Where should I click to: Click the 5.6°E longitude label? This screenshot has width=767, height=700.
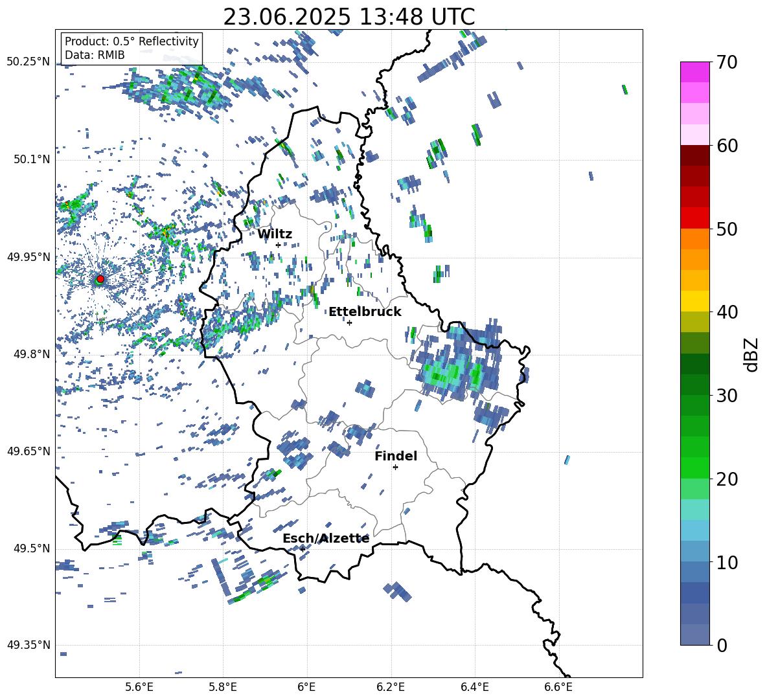pos(139,687)
